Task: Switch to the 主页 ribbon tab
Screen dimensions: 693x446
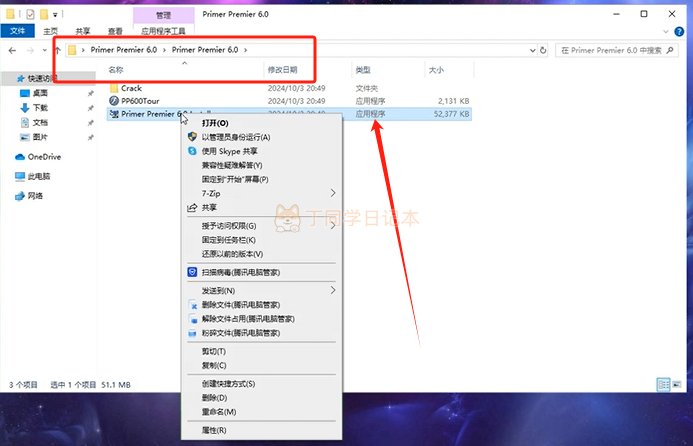Action: [x=50, y=31]
